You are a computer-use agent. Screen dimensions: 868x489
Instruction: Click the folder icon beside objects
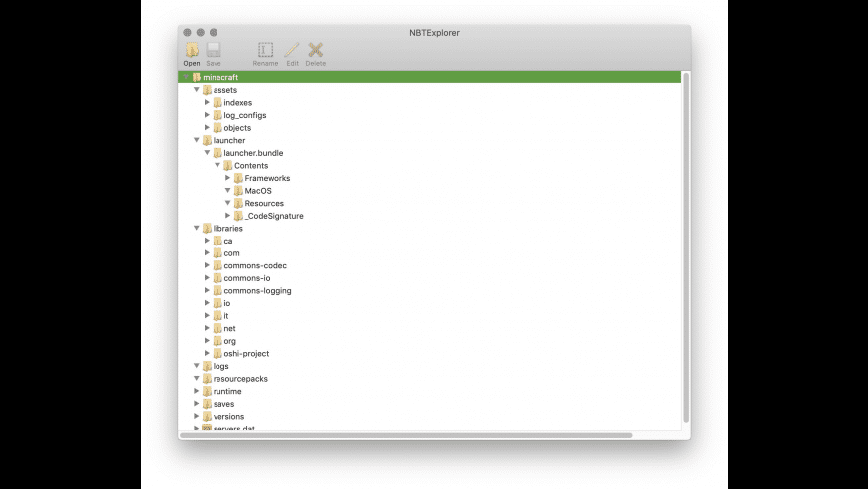click(217, 128)
